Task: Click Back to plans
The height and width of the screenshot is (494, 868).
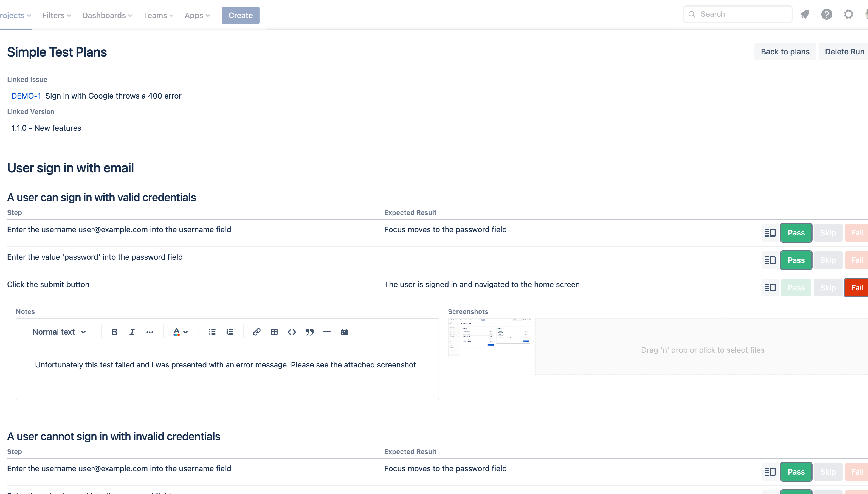Action: (x=785, y=51)
